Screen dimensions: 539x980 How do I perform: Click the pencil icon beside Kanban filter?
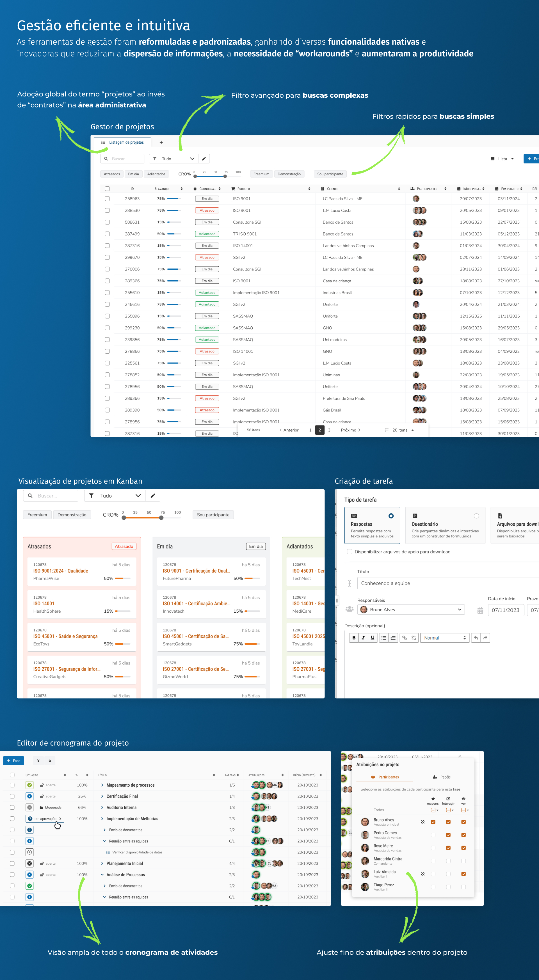[x=153, y=496]
